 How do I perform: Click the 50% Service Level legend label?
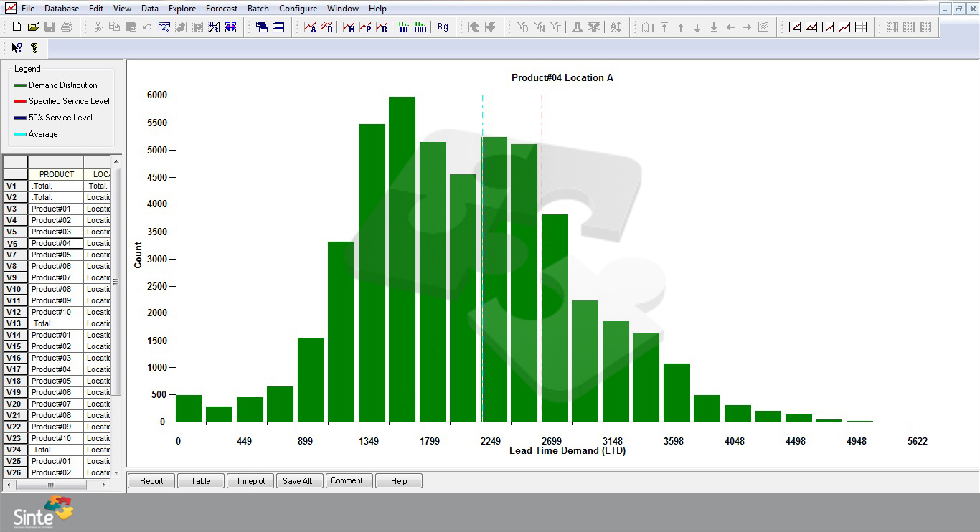tap(60, 118)
